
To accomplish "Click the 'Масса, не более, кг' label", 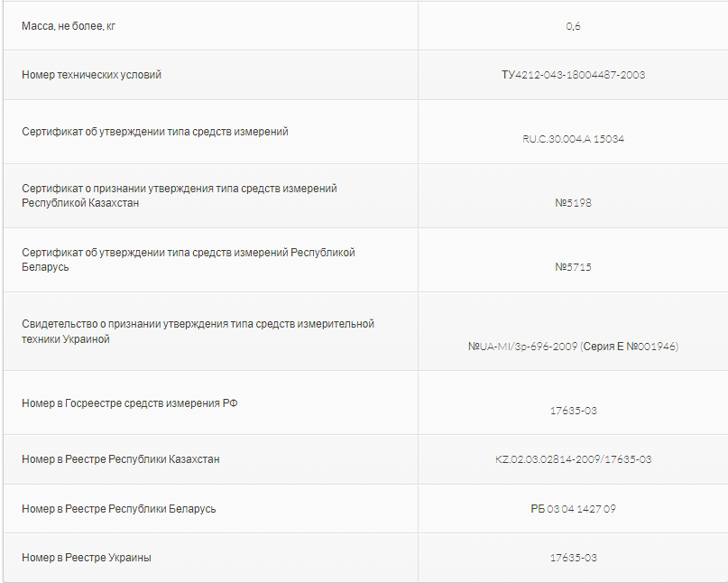I will [69, 26].
